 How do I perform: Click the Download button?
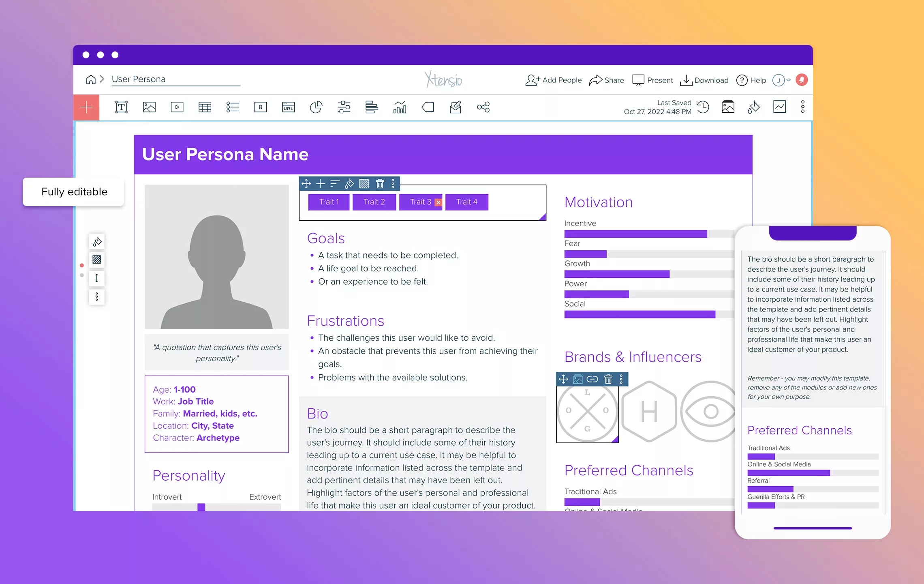(704, 80)
